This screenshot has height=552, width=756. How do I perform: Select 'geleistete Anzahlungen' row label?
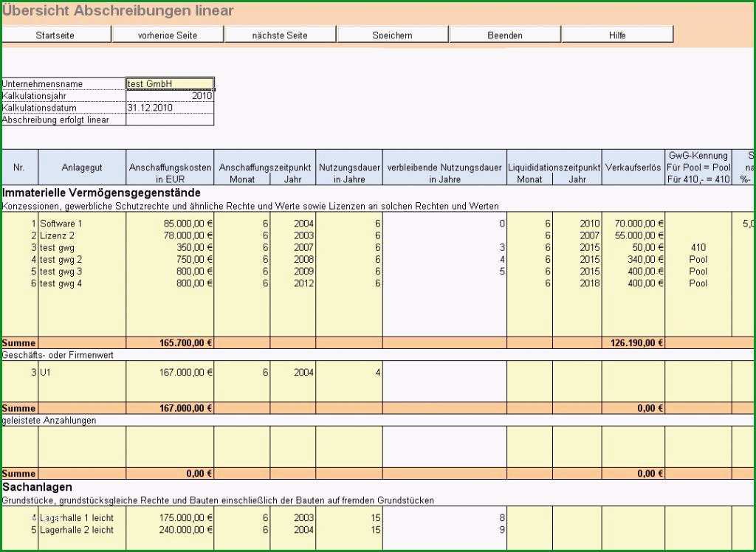click(49, 421)
